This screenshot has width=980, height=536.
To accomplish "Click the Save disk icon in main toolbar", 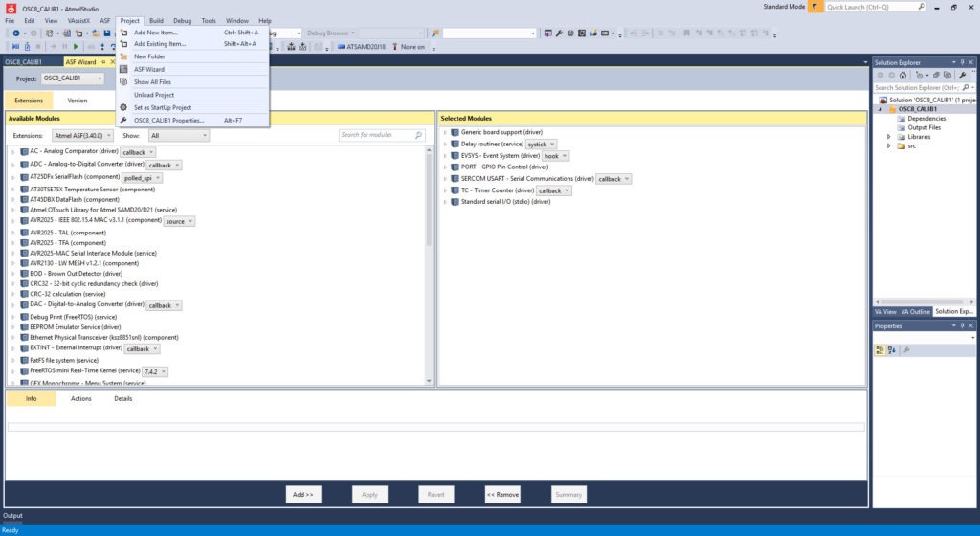I will click(107, 33).
